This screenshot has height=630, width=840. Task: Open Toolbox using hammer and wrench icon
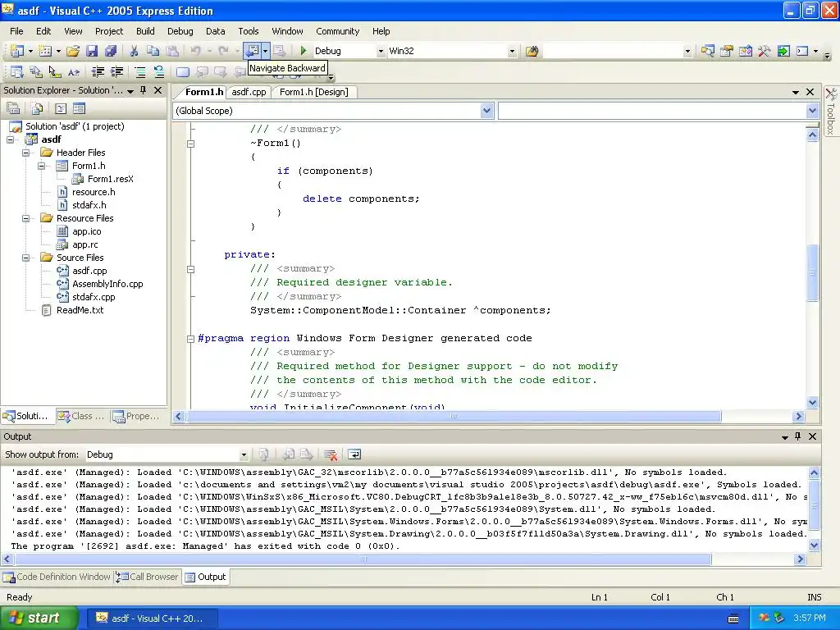[764, 51]
